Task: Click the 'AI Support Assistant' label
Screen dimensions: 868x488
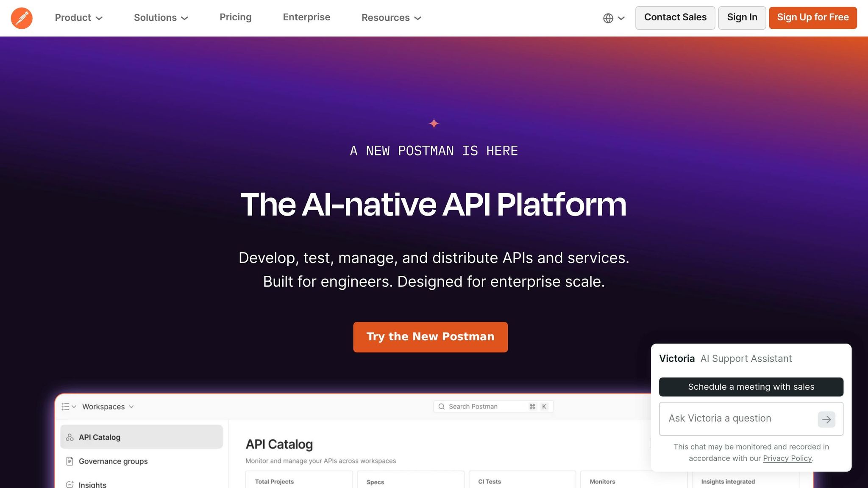Action: (x=746, y=359)
